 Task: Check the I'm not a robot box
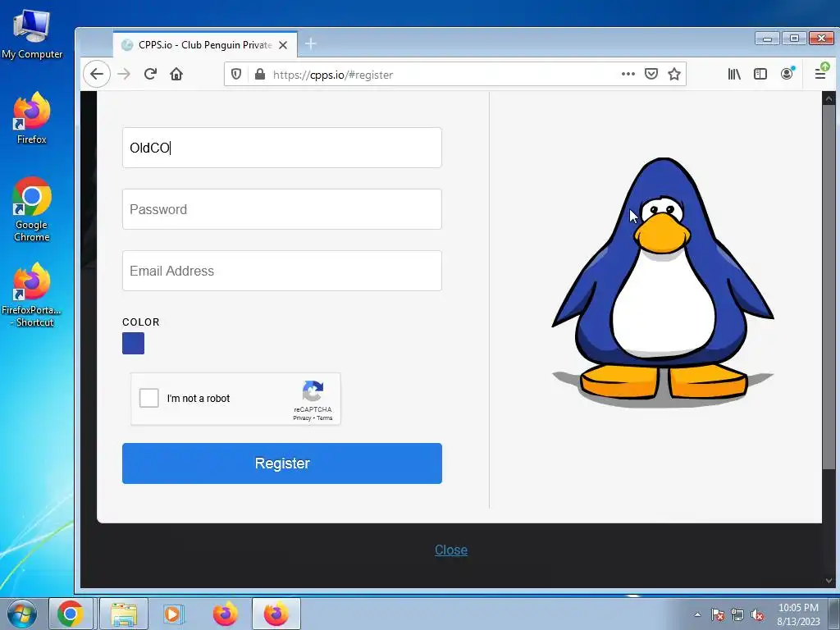click(x=149, y=398)
